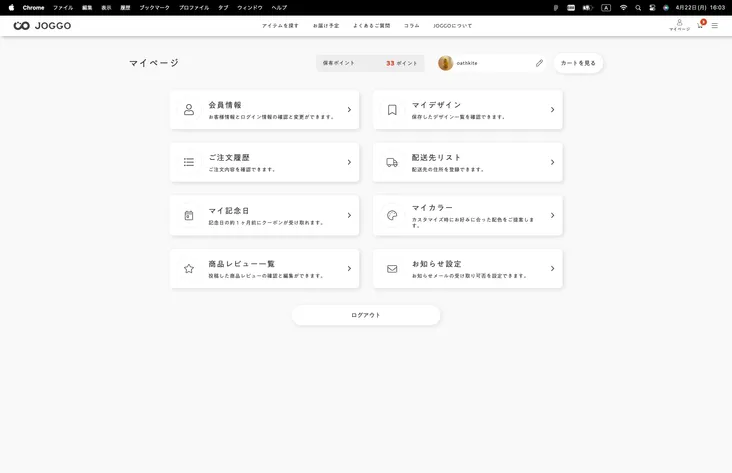
Task: Click the envelope icon for お知らせ設定
Action: (x=392, y=268)
